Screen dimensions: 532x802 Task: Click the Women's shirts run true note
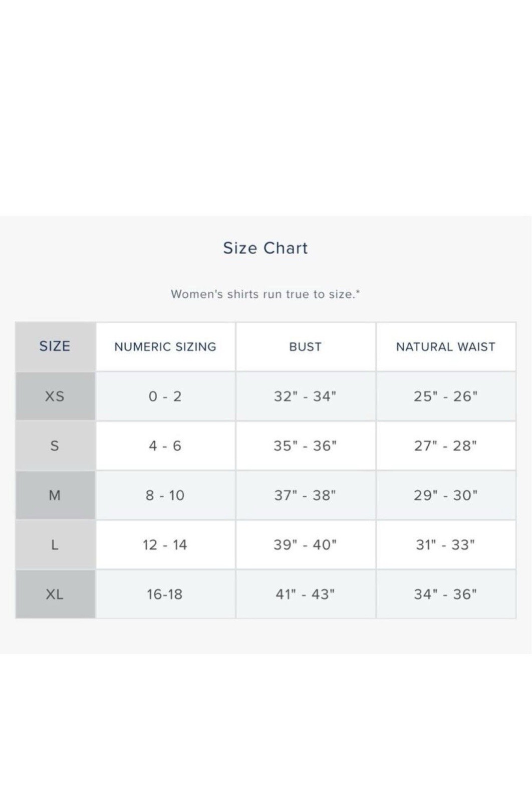point(265,294)
